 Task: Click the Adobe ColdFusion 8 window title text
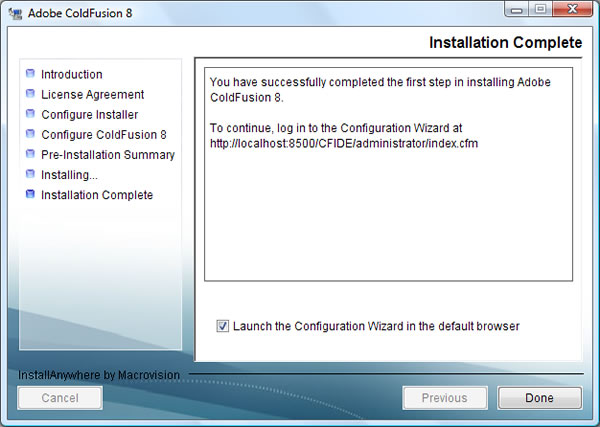pyautogui.click(x=80, y=13)
